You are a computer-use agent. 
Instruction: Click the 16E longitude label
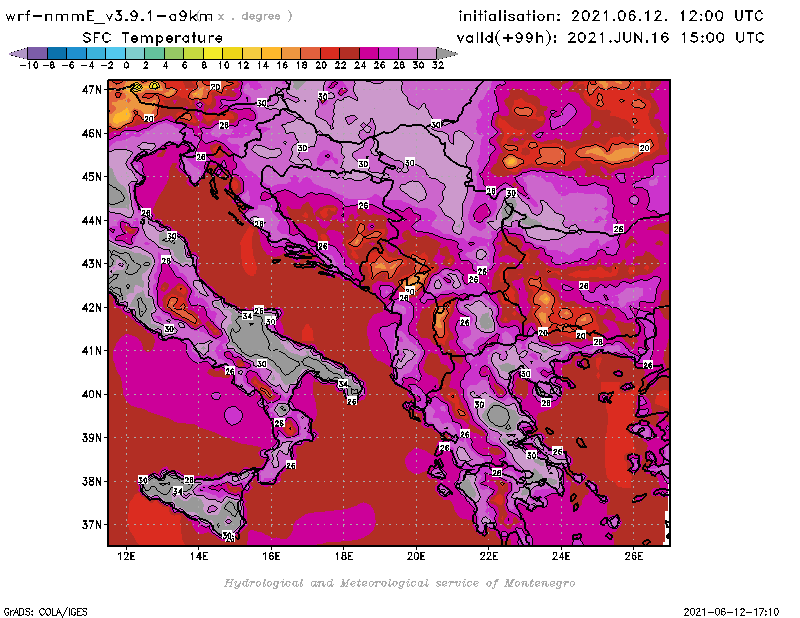point(271,556)
